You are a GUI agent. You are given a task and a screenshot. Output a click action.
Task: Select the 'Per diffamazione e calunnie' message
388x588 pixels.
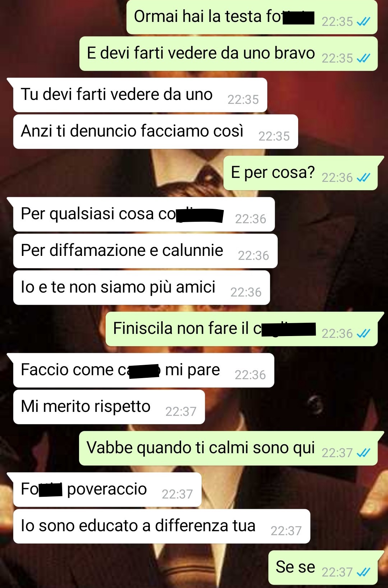click(x=145, y=251)
